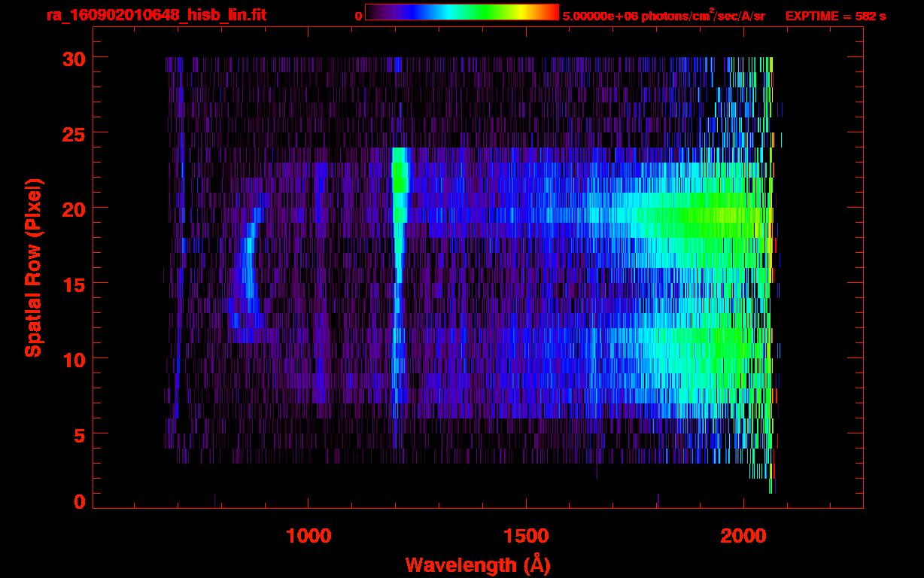Click the EXPTIME = 582 s label
The height and width of the screenshot is (578, 924).
(x=835, y=16)
